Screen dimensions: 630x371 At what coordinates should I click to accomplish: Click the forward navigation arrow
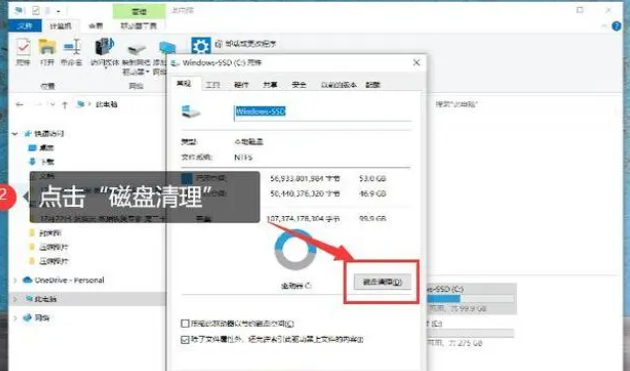click(38, 105)
